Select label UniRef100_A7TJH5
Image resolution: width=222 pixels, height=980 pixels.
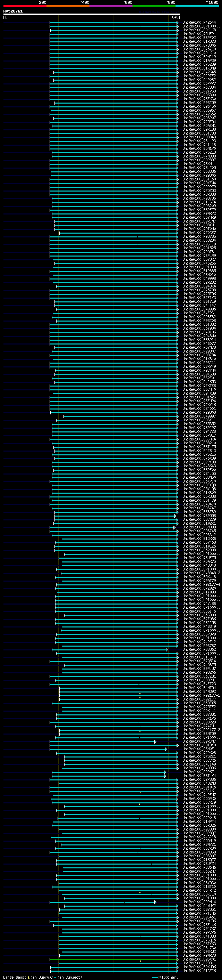pyautogui.click(x=199, y=913)
